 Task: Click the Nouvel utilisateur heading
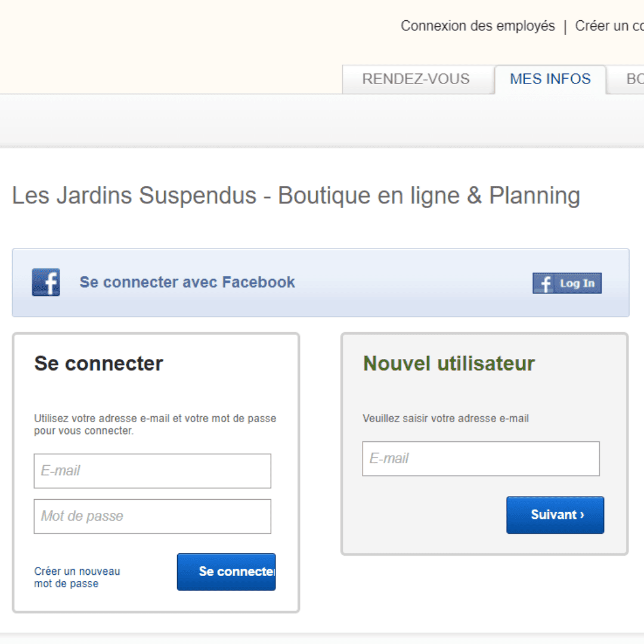[x=449, y=364]
